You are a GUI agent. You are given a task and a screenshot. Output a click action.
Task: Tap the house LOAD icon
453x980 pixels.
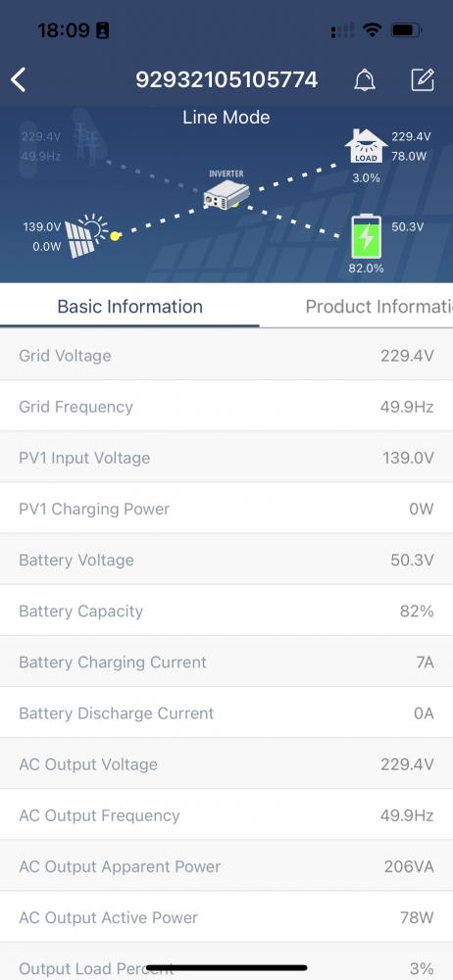click(x=366, y=146)
